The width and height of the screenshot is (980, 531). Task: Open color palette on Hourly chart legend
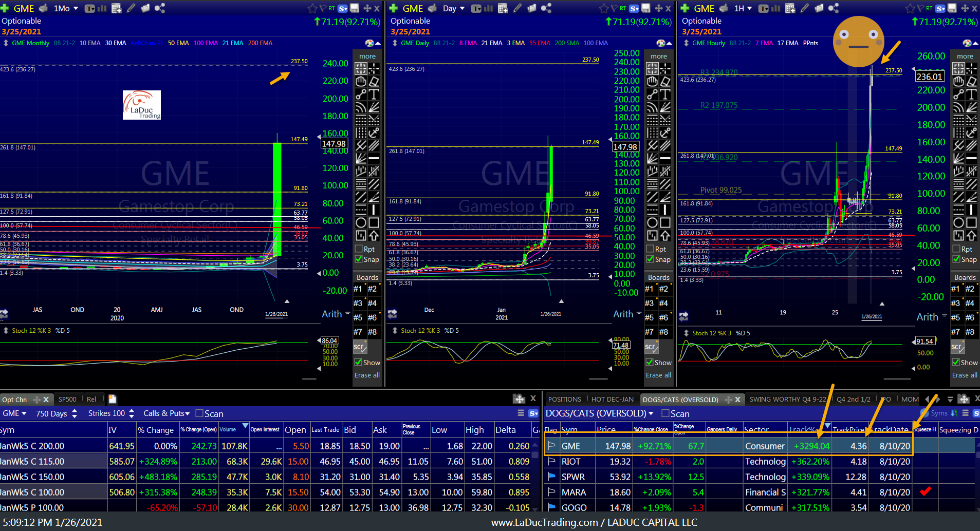(x=967, y=43)
